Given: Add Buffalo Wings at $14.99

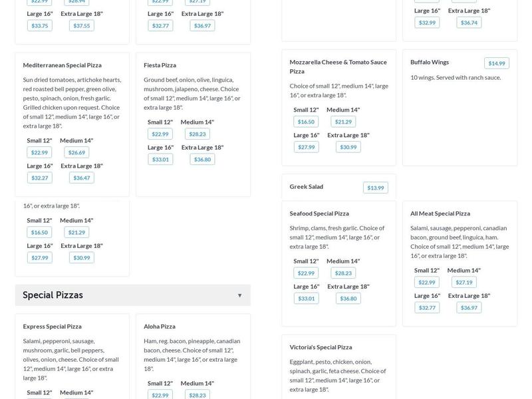Looking at the screenshot, I should (496, 63).
